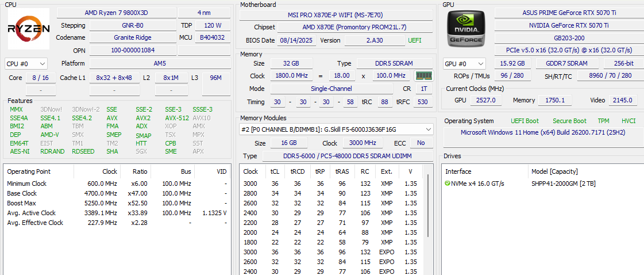
Task: Click the NVIDIA GeForce logo
Action: click(x=466, y=29)
